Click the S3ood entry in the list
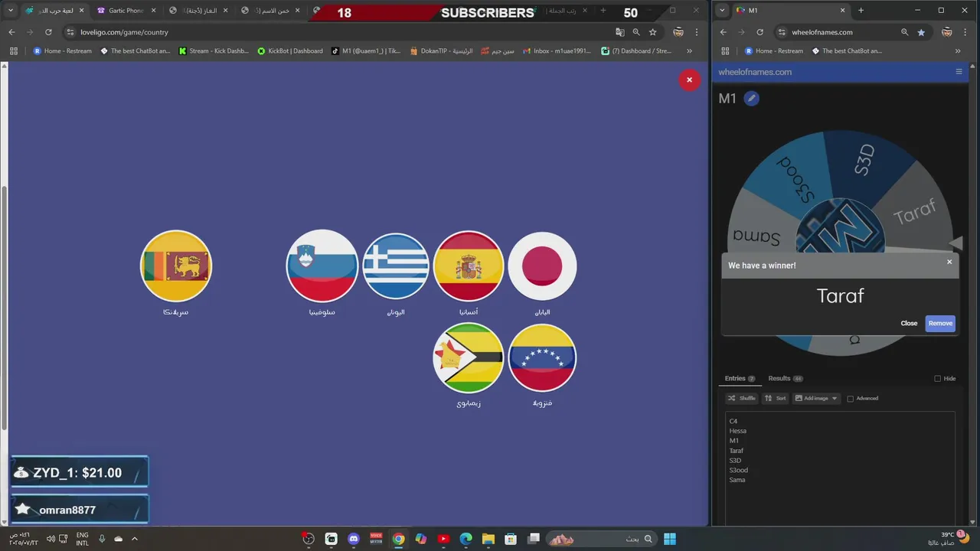This screenshot has width=980, height=551. (x=738, y=470)
